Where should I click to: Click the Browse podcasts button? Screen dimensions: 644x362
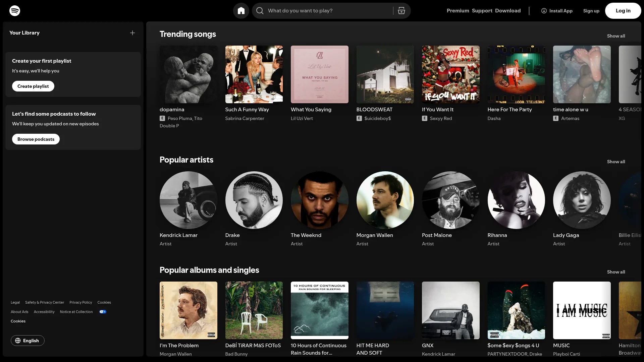point(36,139)
